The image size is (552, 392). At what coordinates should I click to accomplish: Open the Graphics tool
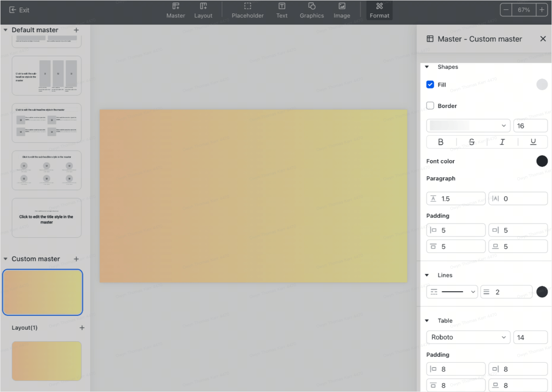coord(312,10)
